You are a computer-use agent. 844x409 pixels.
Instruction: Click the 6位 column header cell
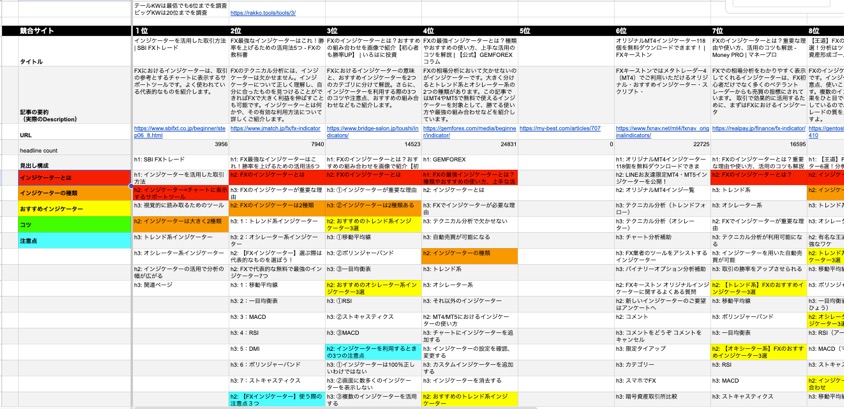pyautogui.click(x=661, y=32)
